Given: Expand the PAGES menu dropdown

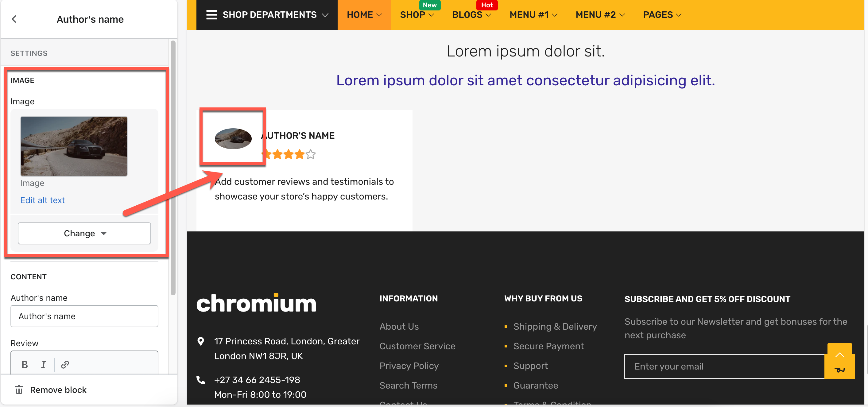Looking at the screenshot, I should tap(662, 15).
